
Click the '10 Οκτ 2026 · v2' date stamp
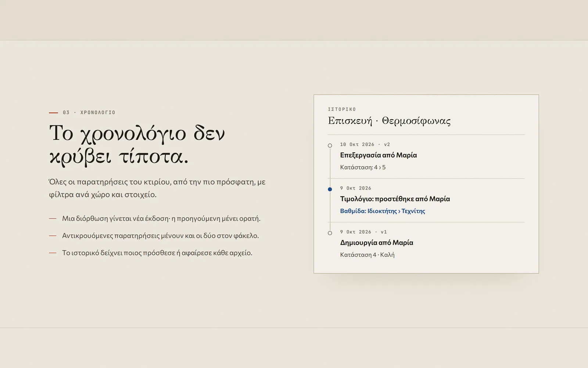(365, 145)
